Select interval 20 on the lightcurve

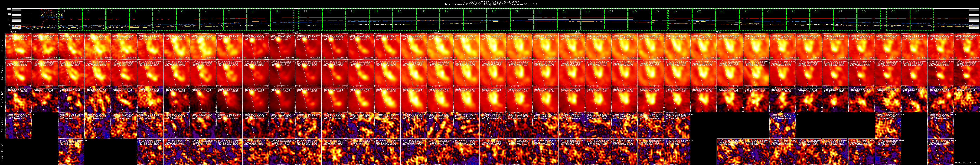(x=522, y=19)
